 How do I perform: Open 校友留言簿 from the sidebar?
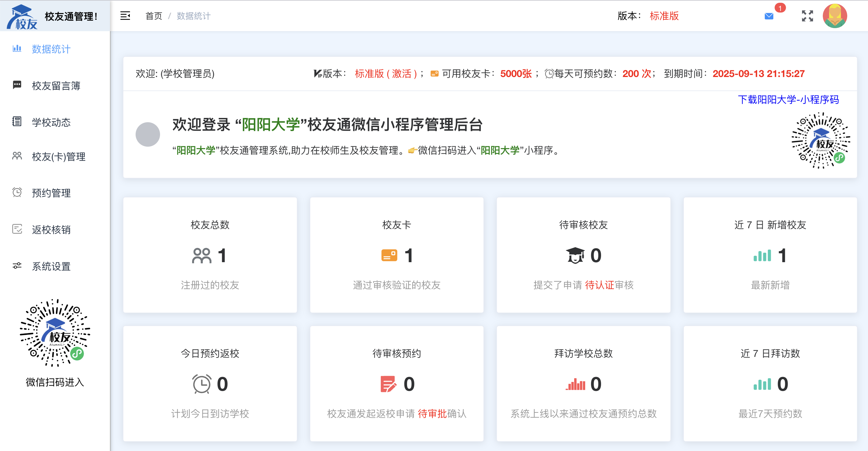(56, 86)
